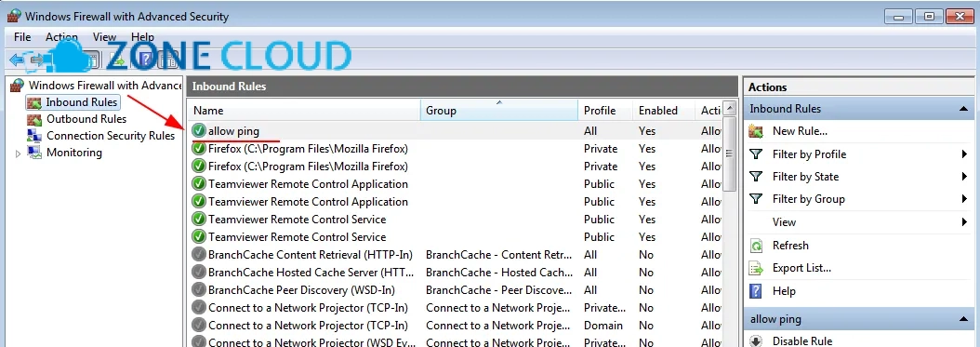980x347 pixels.
Task: Open the View submenu arrow in Actions
Action: 964,221
